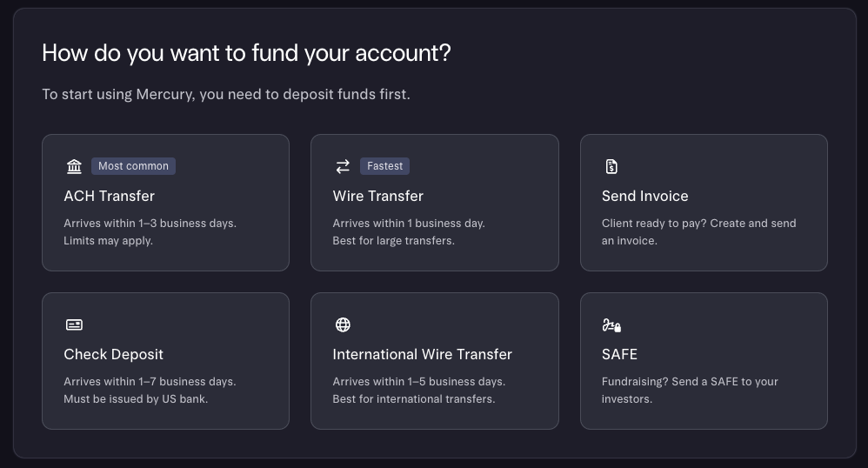Click the bank icon on the ACH card

74,166
